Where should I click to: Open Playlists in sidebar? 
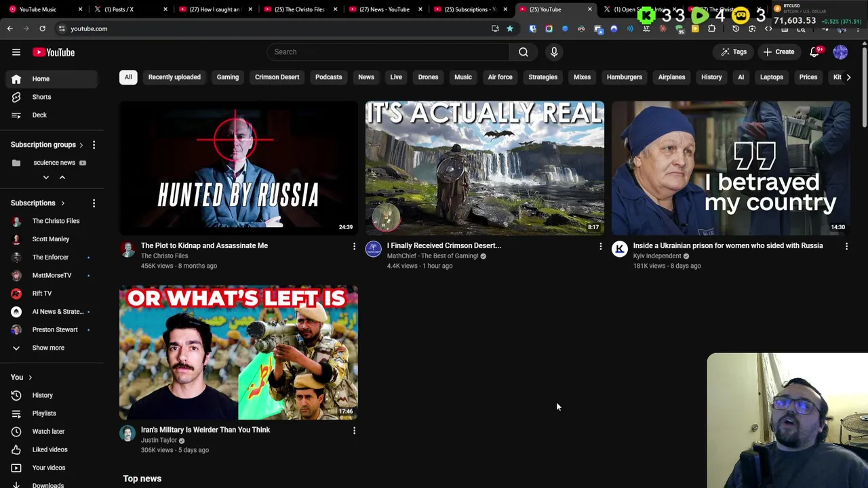[52, 413]
